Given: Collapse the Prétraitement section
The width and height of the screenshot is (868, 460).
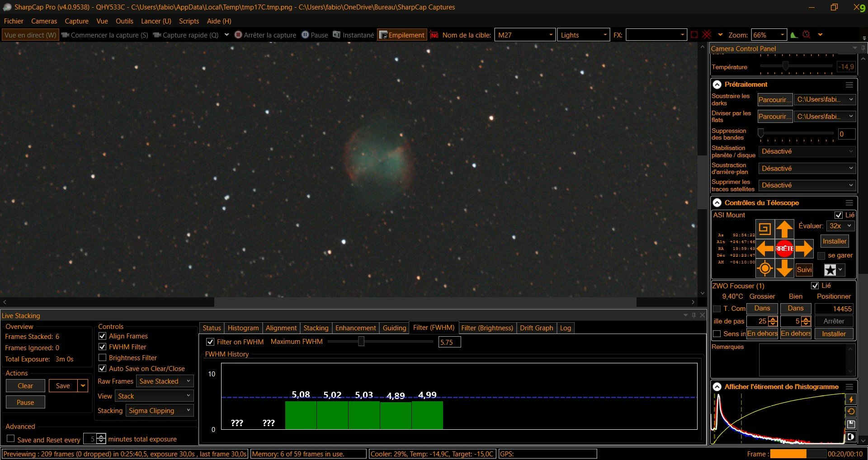Looking at the screenshot, I should pyautogui.click(x=717, y=84).
